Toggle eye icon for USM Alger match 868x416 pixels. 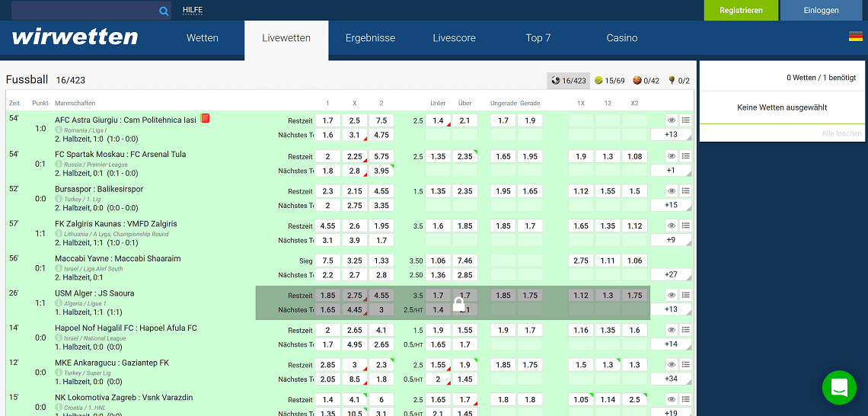(x=672, y=296)
